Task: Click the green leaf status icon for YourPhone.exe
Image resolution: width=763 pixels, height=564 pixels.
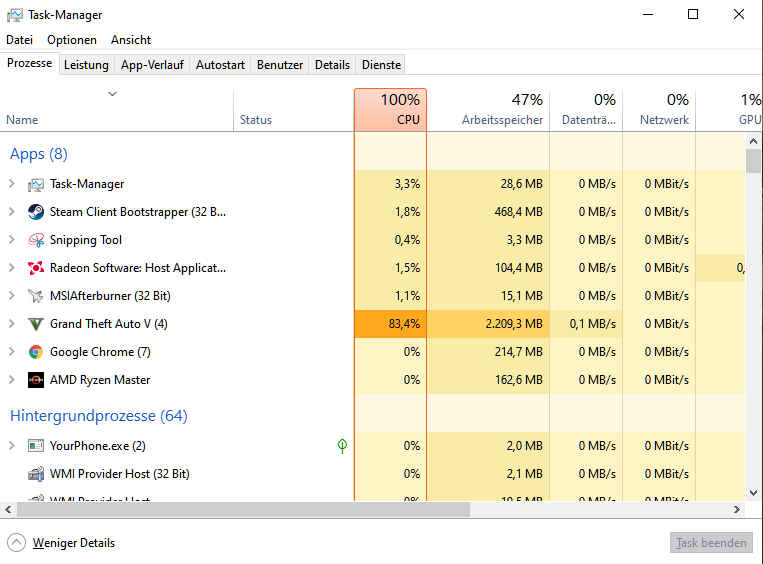Action: coord(342,445)
